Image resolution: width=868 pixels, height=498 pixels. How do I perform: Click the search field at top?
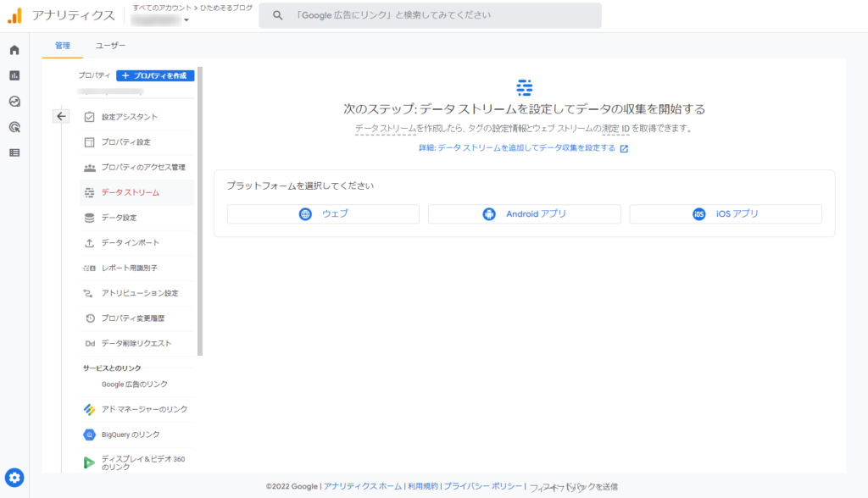coord(430,15)
